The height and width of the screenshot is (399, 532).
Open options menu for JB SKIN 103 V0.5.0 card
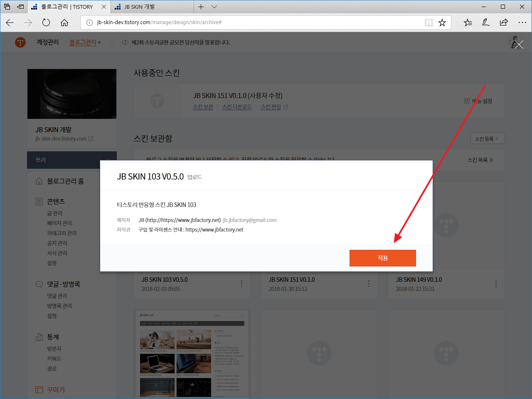pos(241,283)
